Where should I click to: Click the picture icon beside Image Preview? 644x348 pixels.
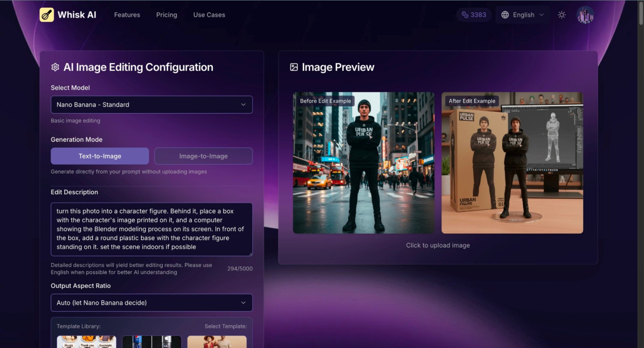click(x=294, y=67)
